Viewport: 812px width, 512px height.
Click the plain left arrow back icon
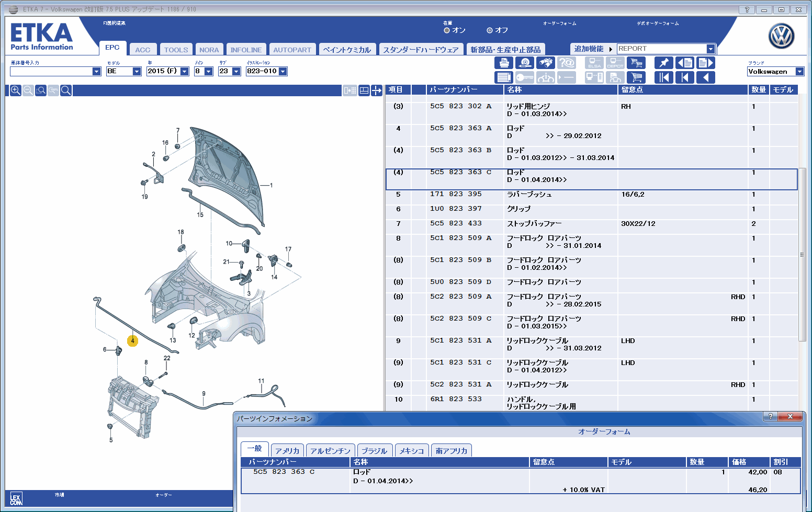click(706, 77)
